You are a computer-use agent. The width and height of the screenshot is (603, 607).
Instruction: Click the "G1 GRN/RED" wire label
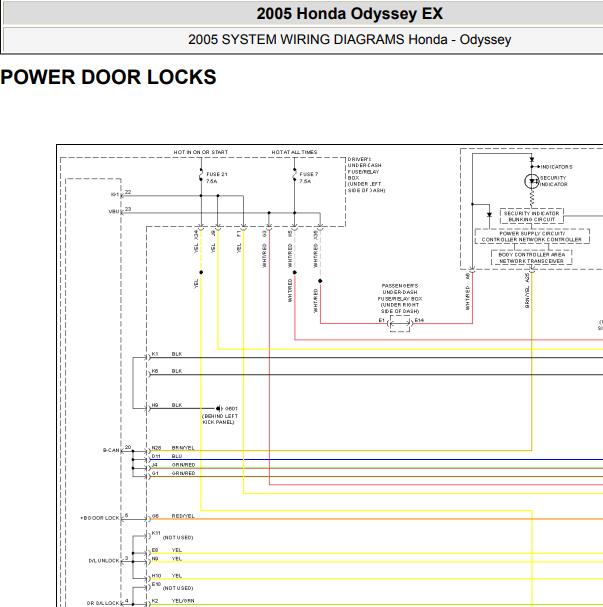pos(173,473)
